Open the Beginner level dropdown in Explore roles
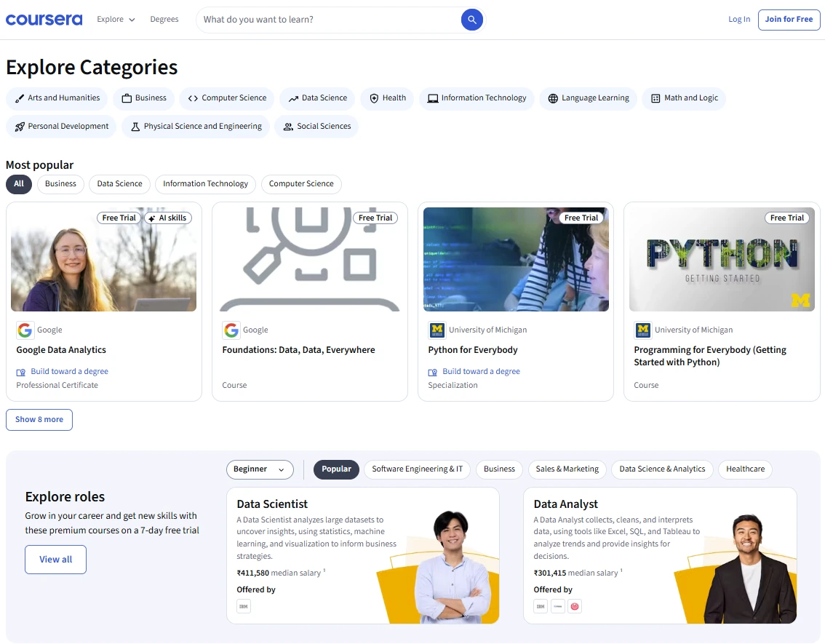Screen dimensions: 825x644 click(260, 469)
